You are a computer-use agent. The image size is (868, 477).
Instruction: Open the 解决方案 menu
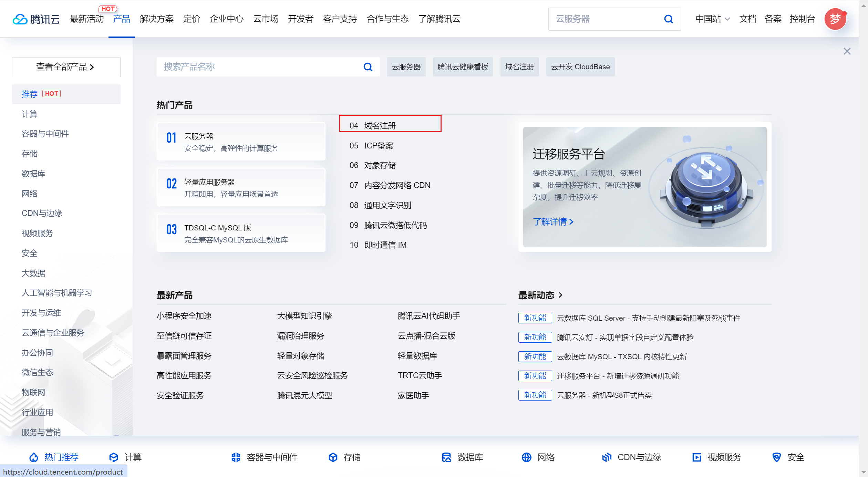[x=157, y=19]
